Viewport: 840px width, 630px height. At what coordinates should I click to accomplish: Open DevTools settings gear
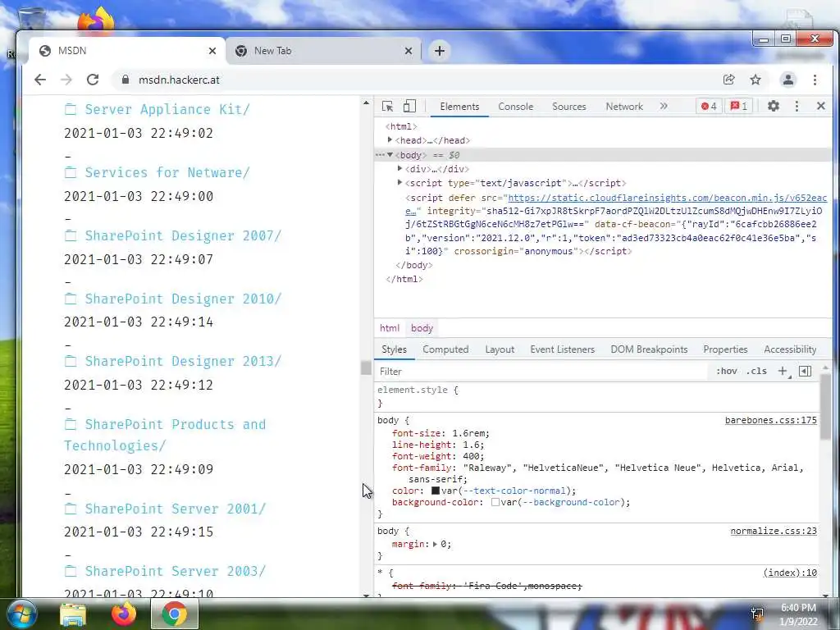773,106
